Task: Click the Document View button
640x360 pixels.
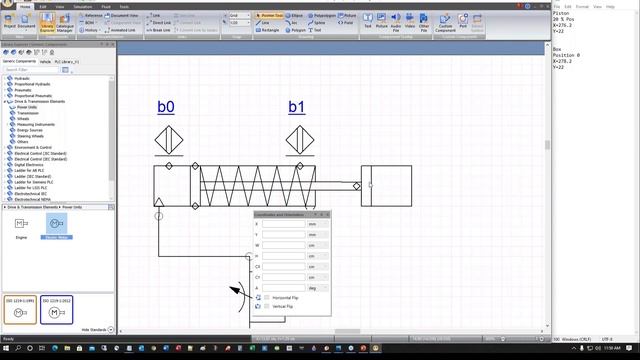Action: (121, 16)
